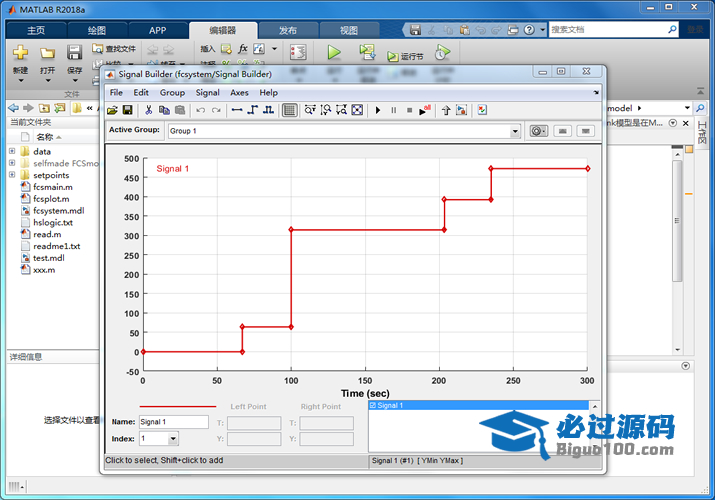This screenshot has height=500, width=715.
Task: Click the 搜索文档 search documentation field
Action: 608,30
